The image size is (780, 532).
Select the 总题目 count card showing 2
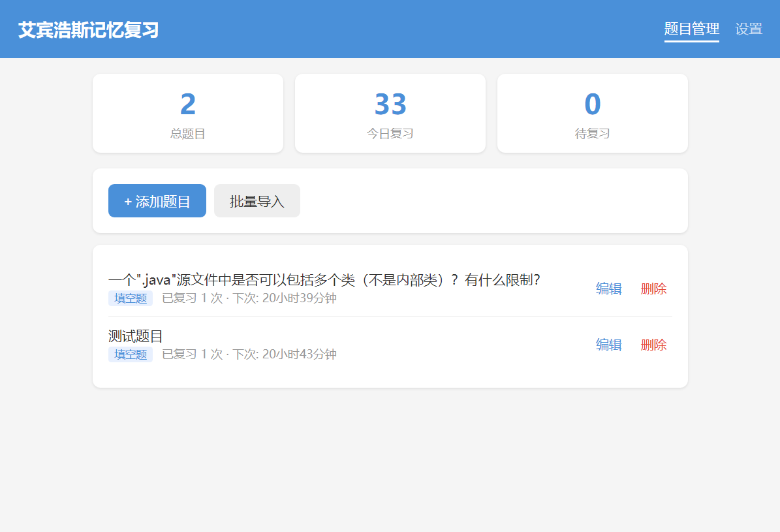coord(188,114)
